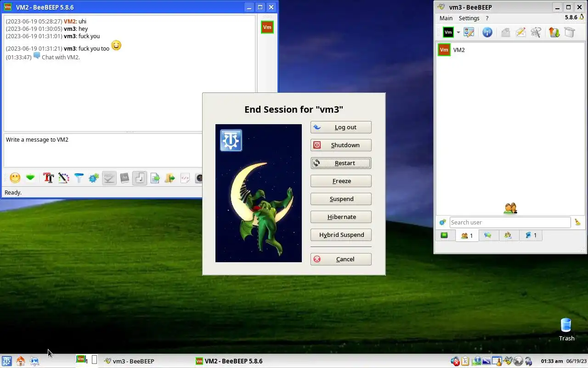Click the Restart button
This screenshot has width=588, height=368.
[x=341, y=163]
